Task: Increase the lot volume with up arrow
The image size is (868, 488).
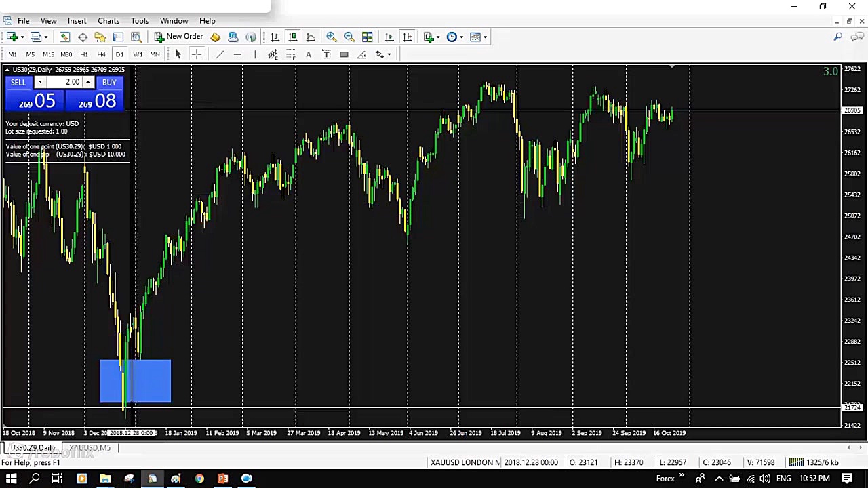Action: [87, 83]
